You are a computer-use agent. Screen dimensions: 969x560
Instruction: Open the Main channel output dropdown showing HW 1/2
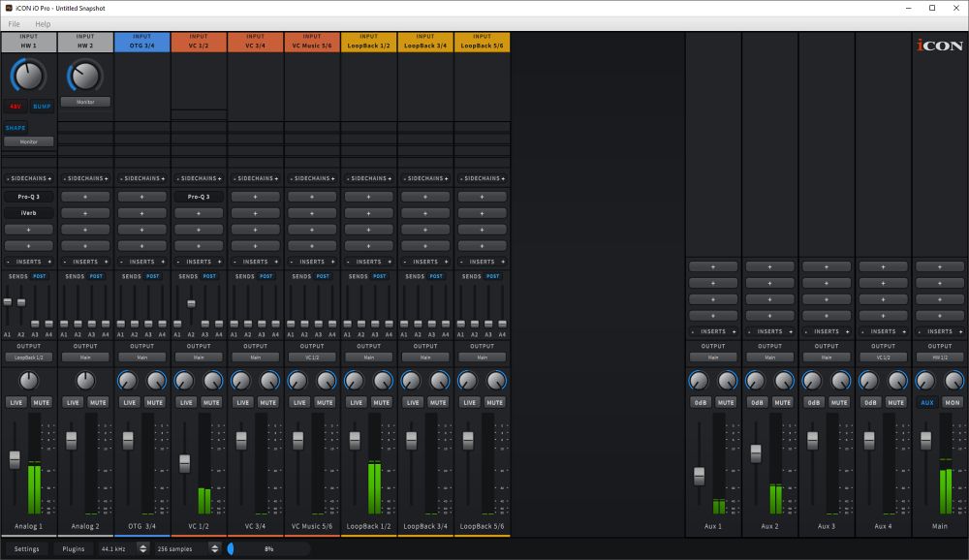pos(940,358)
